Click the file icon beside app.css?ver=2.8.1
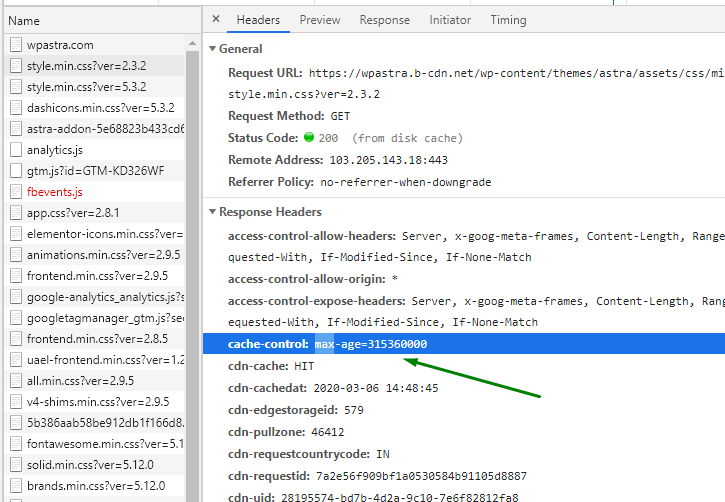Screen dimensions: 725x502 (16, 213)
